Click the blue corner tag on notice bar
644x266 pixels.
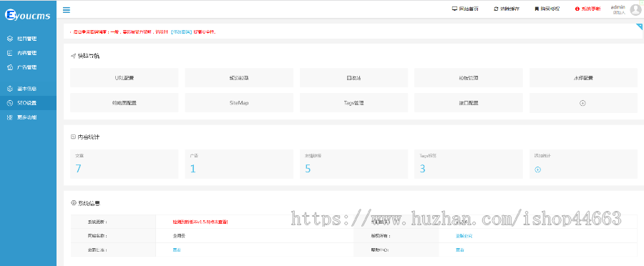tap(639, 26)
